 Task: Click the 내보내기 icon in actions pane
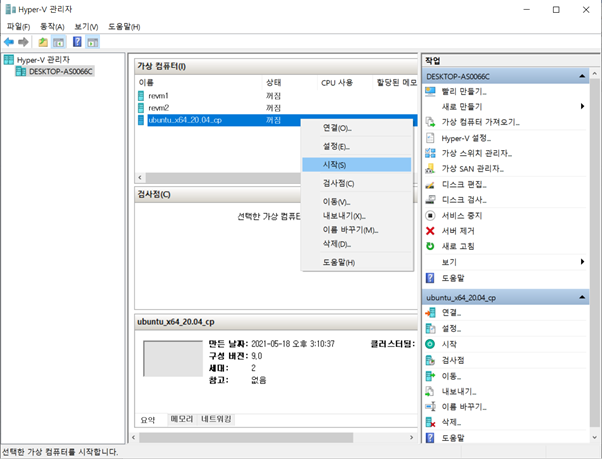pos(430,391)
